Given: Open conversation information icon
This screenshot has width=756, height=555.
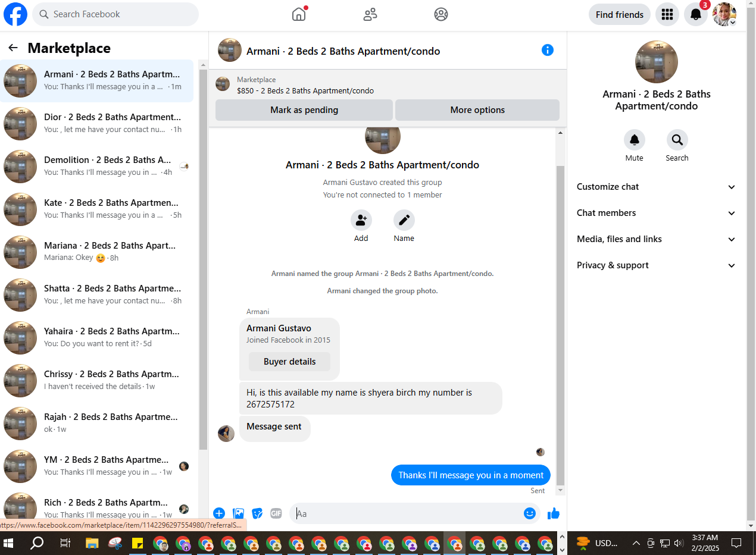Looking at the screenshot, I should pos(548,50).
